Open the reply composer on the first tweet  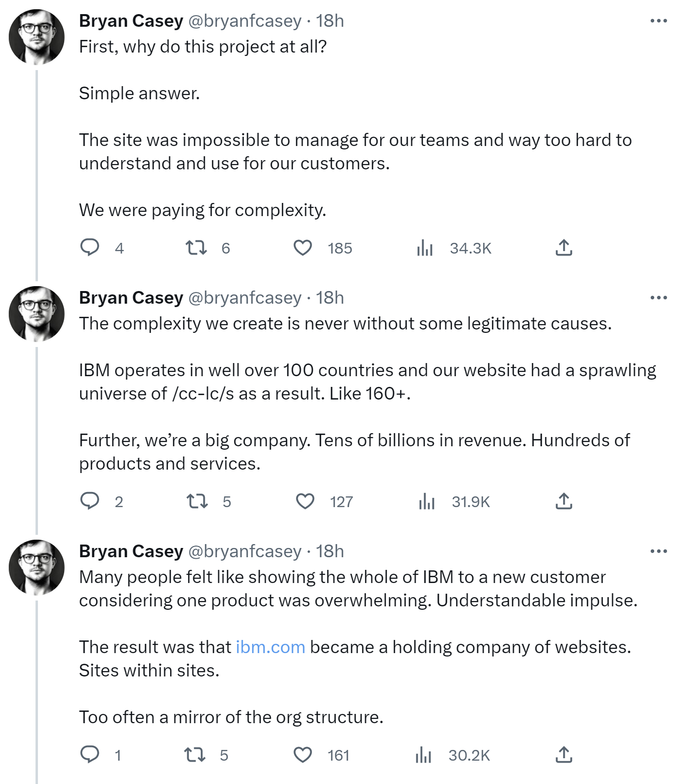[91, 248]
